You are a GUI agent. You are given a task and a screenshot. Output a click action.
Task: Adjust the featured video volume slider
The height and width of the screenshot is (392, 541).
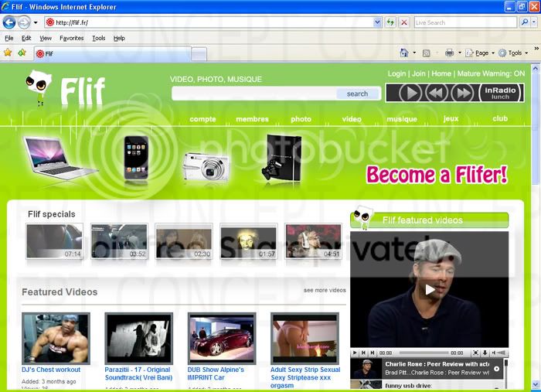click(x=502, y=353)
